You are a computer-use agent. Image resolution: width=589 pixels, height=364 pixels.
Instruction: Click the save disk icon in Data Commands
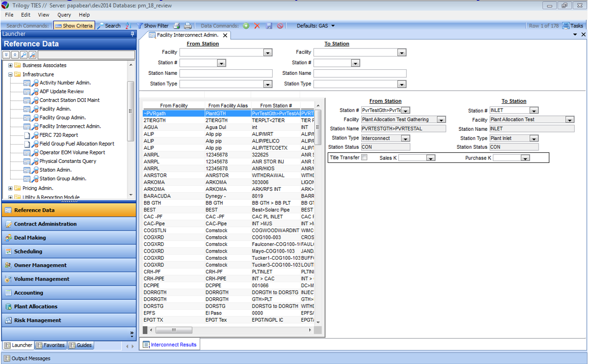(269, 25)
